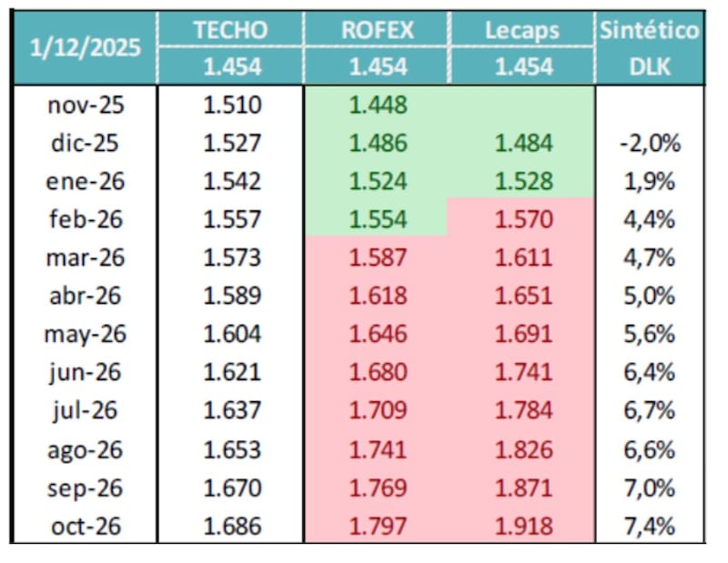Screen dimensions: 728x563
Task: Click the TECHO column header
Action: (x=231, y=30)
